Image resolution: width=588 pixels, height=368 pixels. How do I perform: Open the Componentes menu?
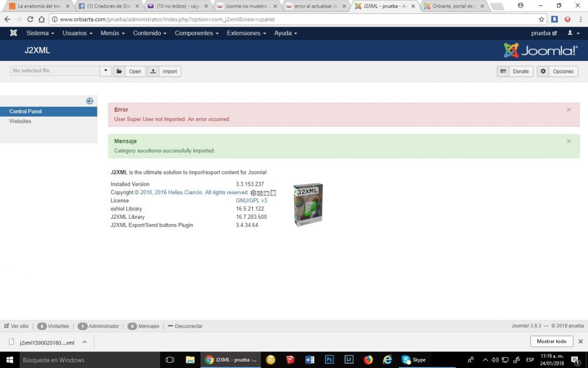[x=197, y=33]
